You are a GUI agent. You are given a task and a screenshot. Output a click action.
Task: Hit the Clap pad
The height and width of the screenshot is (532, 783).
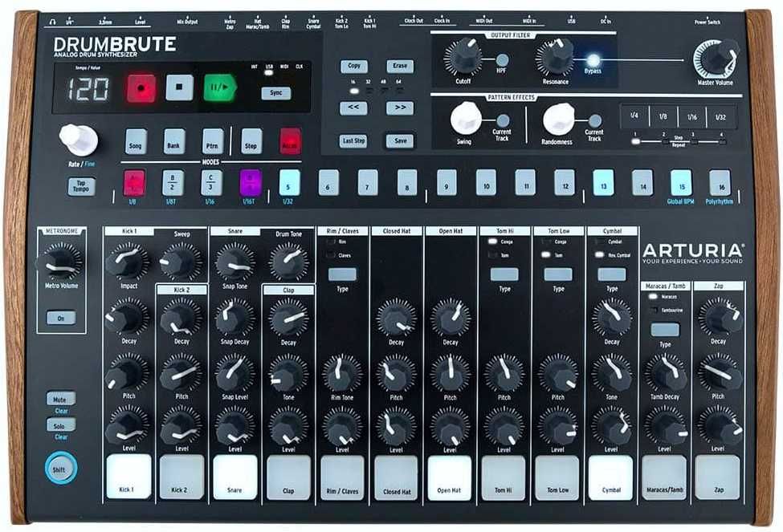pyautogui.click(x=288, y=477)
